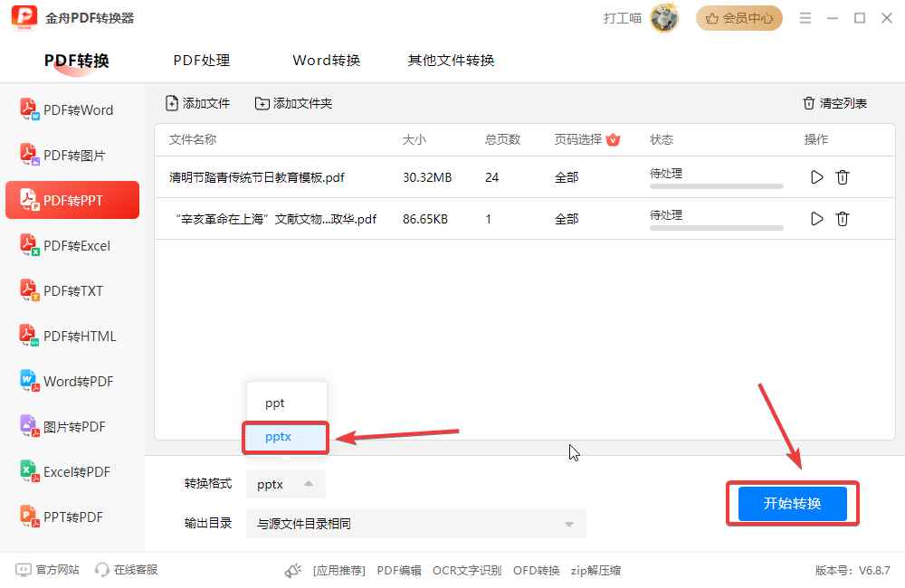905x588 pixels.
Task: Expand the 转换格式 pptx dropdown
Action: 286,484
